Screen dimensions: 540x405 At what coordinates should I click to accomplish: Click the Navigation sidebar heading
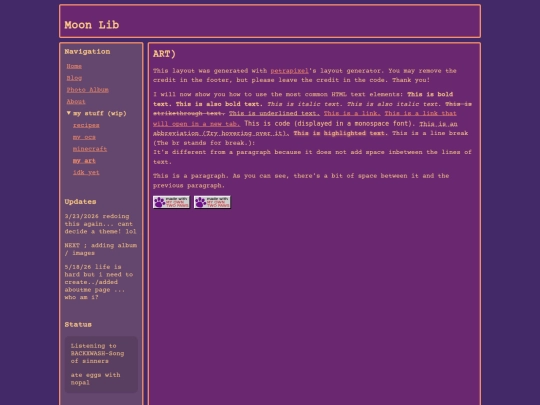(87, 52)
